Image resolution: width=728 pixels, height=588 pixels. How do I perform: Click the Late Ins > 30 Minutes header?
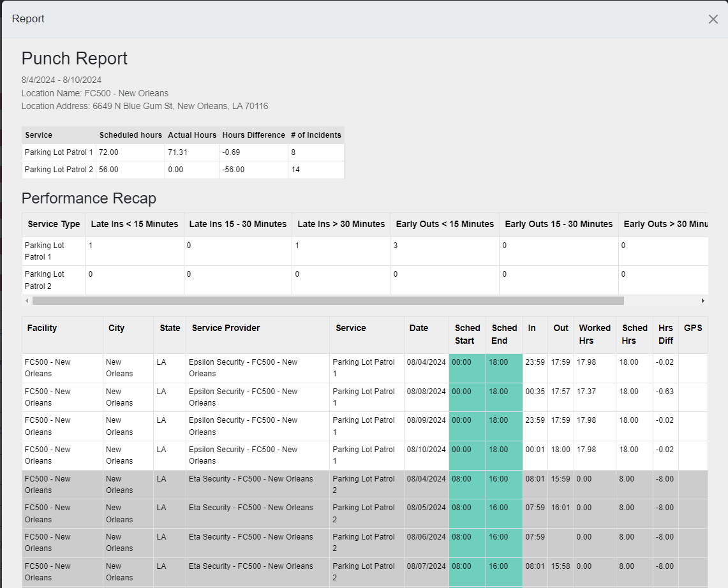click(x=341, y=224)
